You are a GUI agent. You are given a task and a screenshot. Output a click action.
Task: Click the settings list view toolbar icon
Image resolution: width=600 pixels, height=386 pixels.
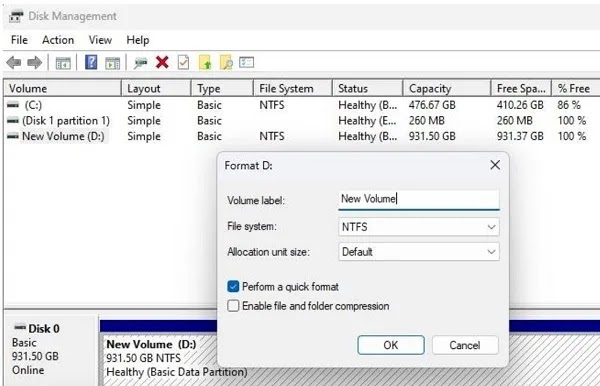click(246, 62)
